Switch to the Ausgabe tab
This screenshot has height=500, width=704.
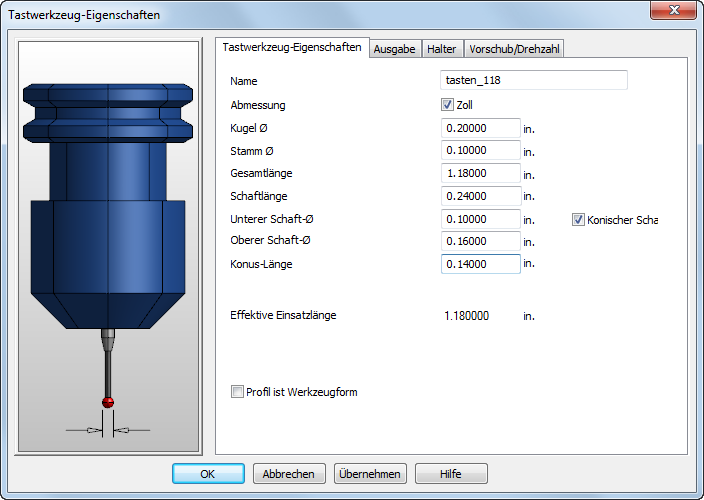(x=395, y=49)
